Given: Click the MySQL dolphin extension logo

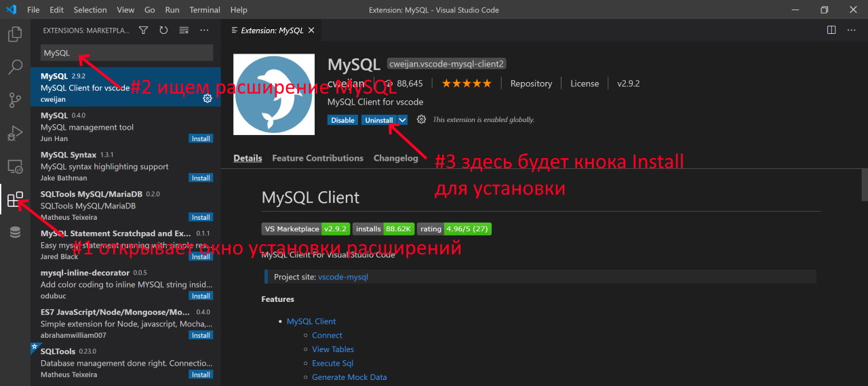Looking at the screenshot, I should 274,94.
